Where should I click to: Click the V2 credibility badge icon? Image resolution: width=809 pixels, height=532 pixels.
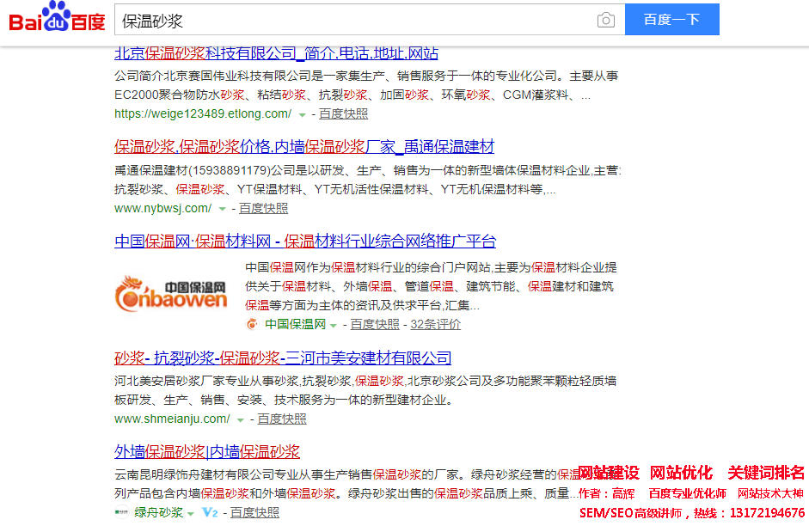coord(210,513)
